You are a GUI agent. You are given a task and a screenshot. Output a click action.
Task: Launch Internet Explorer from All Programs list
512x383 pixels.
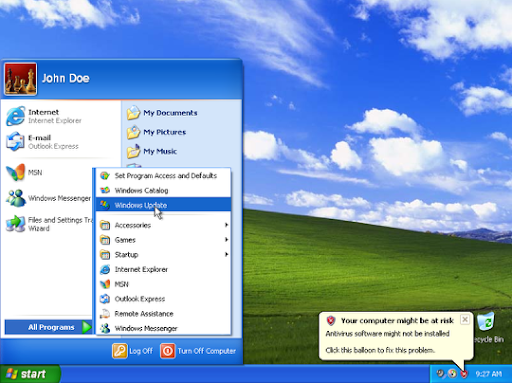coord(163,269)
